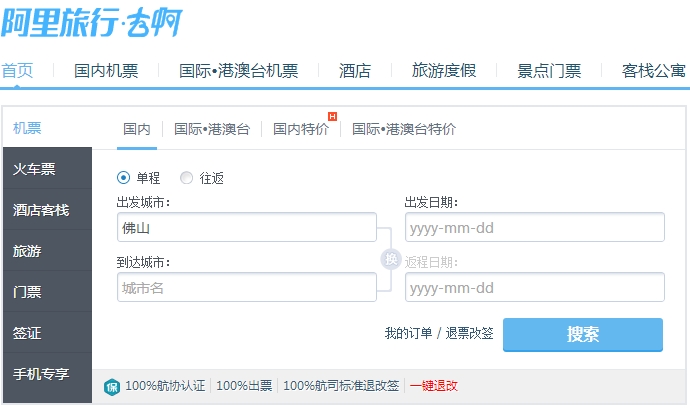Switch to the 国际•港澳台特价 tab
This screenshot has height=412, width=690.
(x=404, y=129)
